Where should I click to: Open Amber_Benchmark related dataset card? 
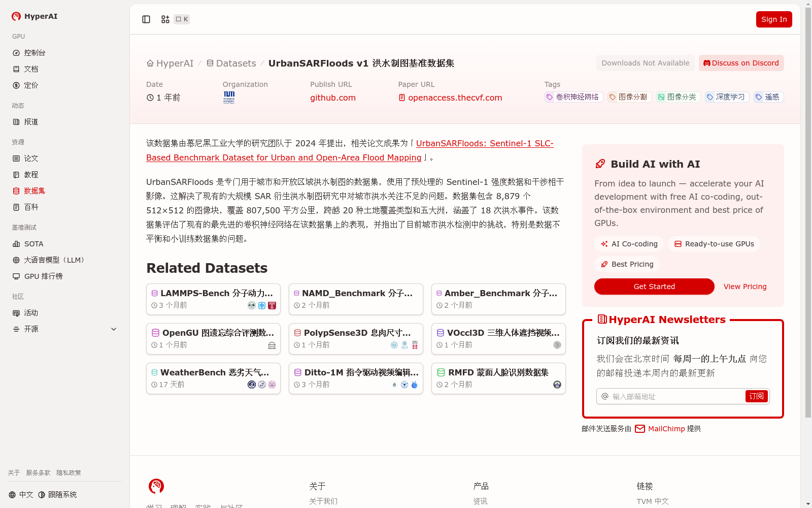click(498, 299)
